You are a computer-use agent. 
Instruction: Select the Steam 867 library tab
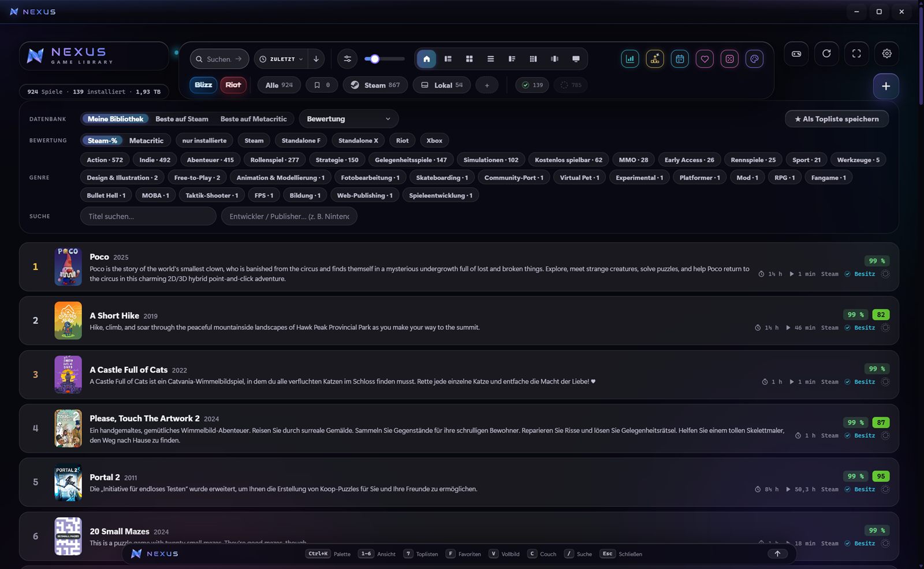(375, 85)
